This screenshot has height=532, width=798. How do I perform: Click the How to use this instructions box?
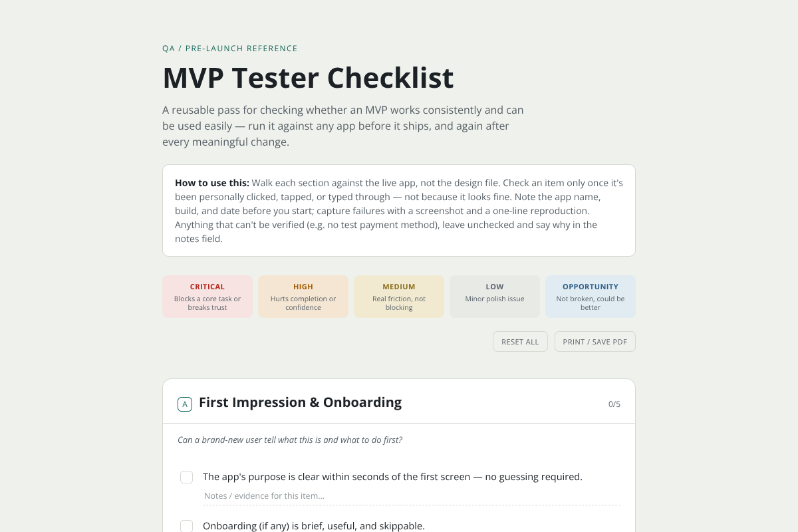pyautogui.click(x=399, y=210)
